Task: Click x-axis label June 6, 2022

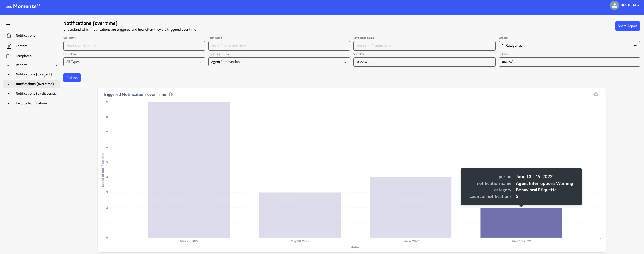Action: [410, 241]
